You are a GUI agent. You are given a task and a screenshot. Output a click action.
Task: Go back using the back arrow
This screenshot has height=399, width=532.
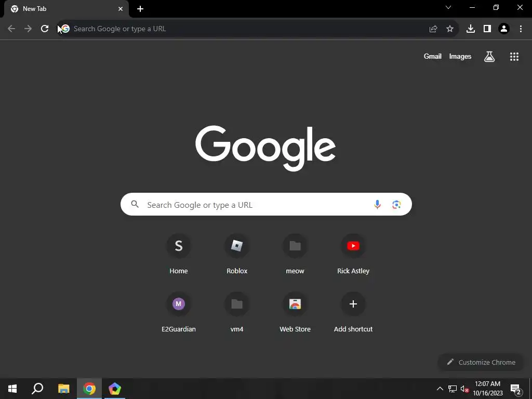[11, 29]
